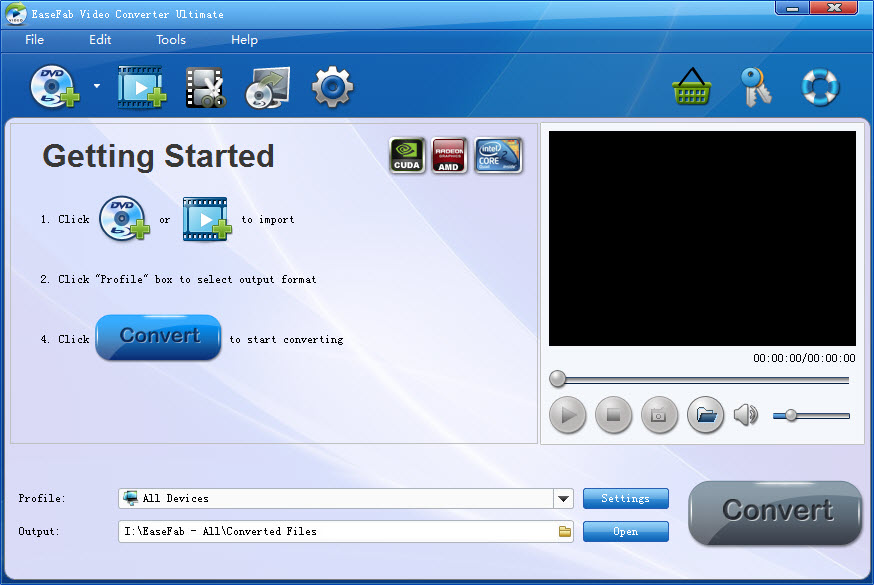Stop the preview playback
The image size is (874, 585).
613,415
